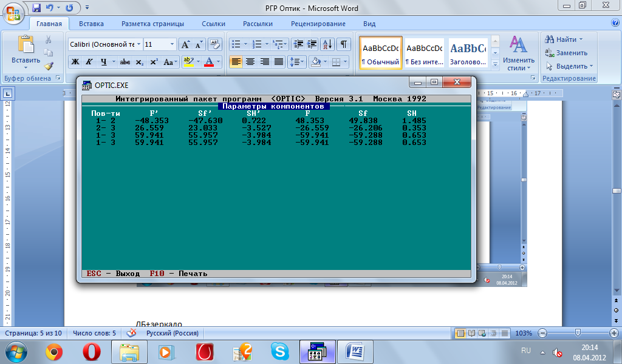Redo action in quick access toolbar

pos(69,7)
